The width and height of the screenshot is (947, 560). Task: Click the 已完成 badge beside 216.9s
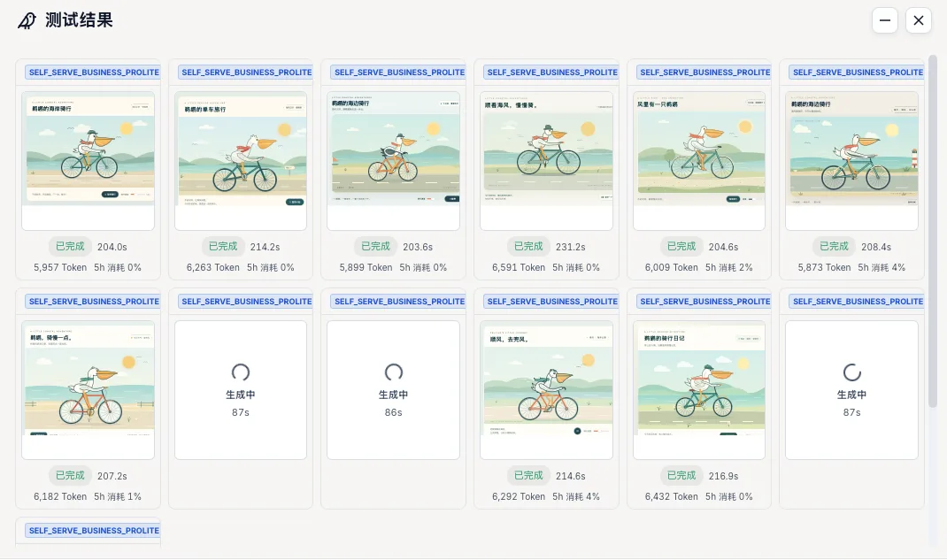point(681,476)
